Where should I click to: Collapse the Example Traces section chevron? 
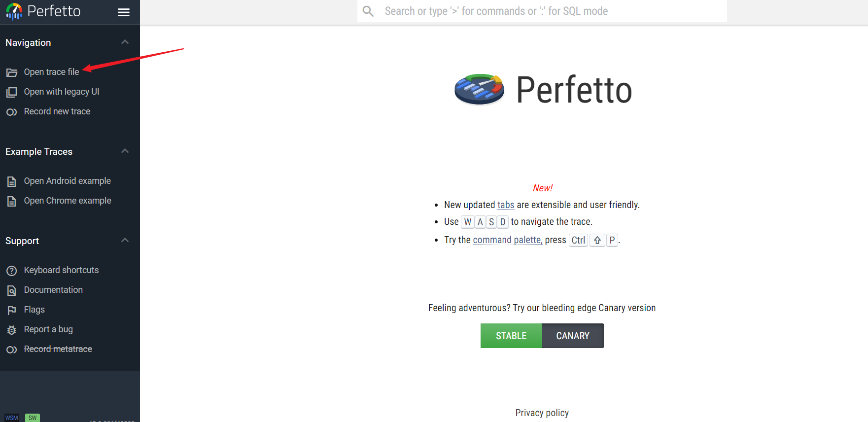pyautogui.click(x=125, y=151)
